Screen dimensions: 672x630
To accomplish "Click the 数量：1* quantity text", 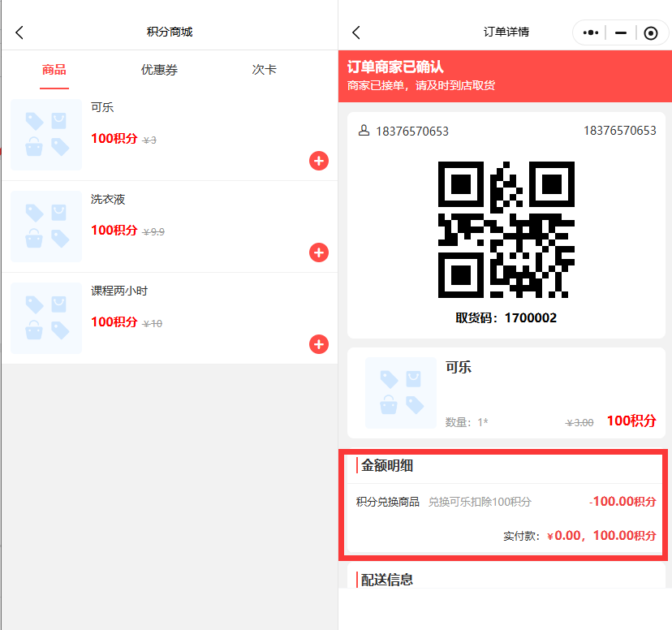I will [467, 422].
